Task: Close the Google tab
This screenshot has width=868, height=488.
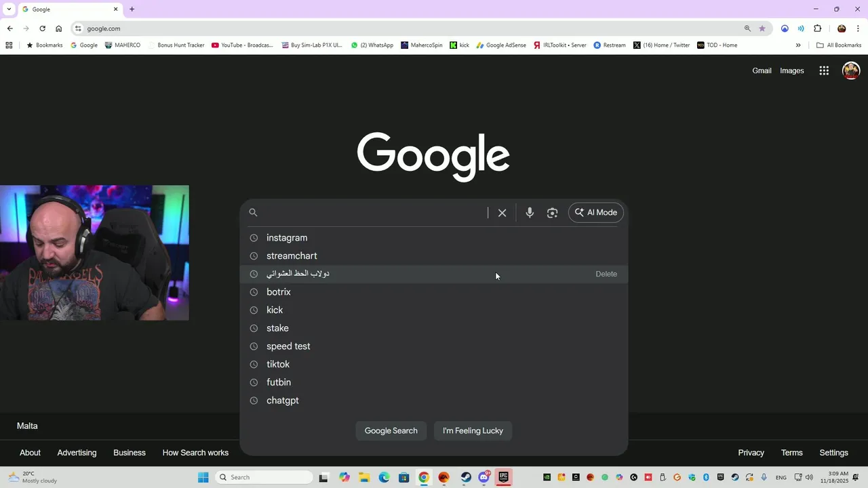Action: pos(115,9)
